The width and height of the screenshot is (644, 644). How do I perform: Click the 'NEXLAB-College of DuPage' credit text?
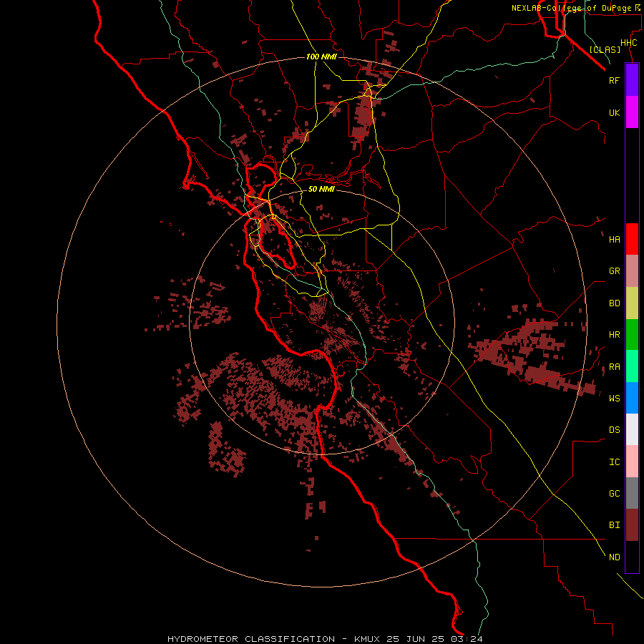(x=571, y=8)
